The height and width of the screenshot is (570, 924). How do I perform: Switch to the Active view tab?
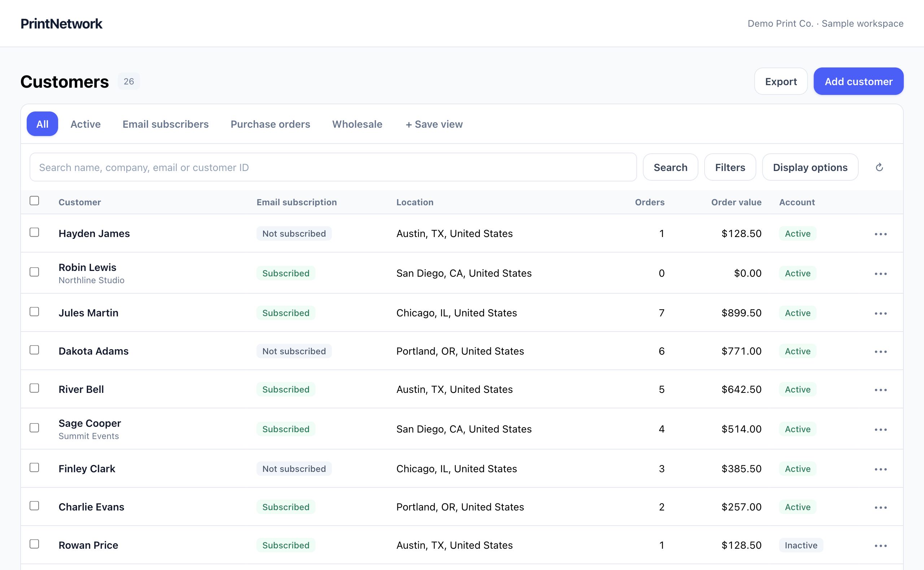tap(86, 124)
